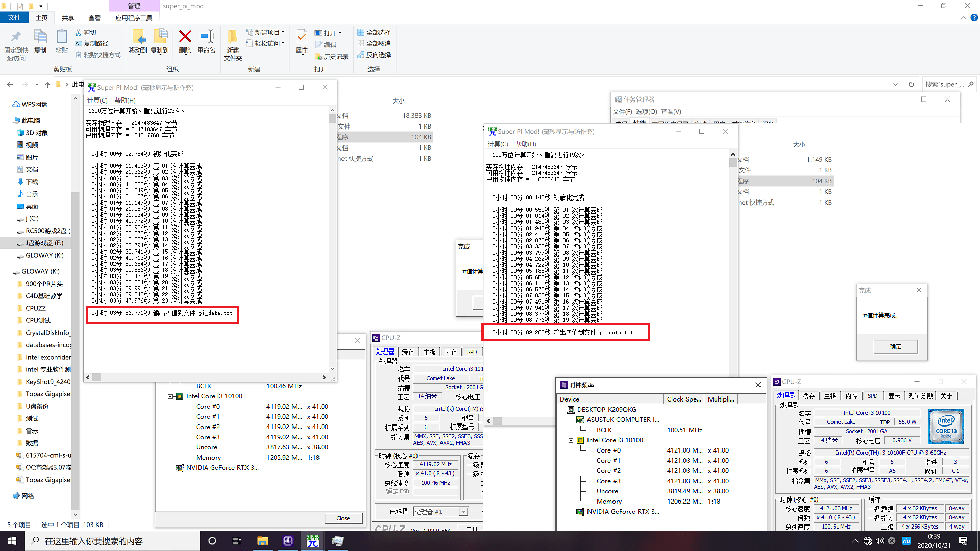Image resolution: width=980 pixels, height=551 pixels.
Task: Click the left Super PI horizontal scrollbar
Action: (207, 378)
